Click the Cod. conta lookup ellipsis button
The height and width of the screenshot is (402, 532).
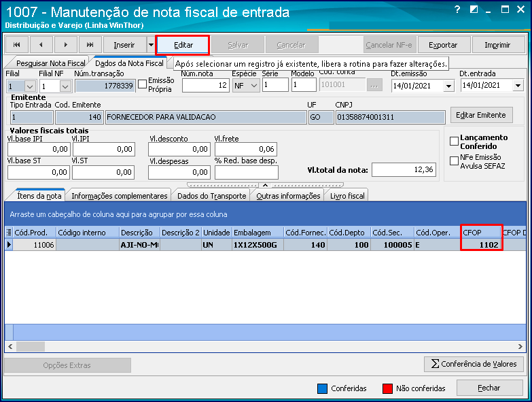[374, 85]
